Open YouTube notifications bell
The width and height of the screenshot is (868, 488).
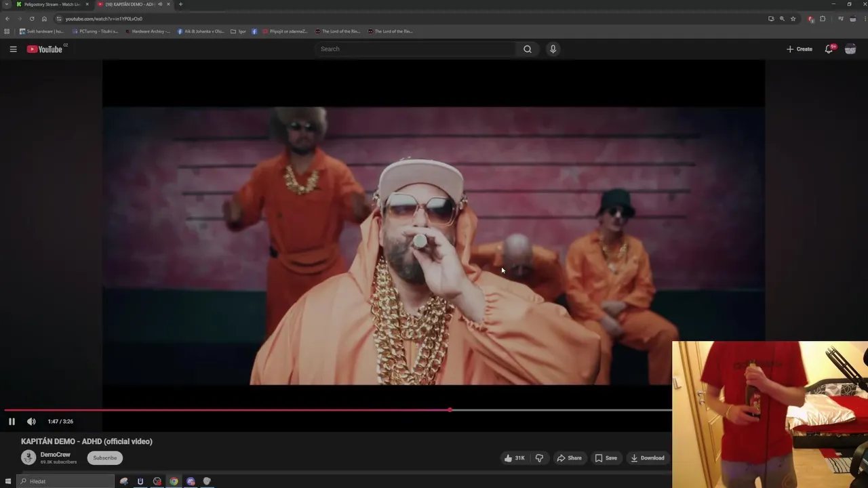(x=829, y=49)
